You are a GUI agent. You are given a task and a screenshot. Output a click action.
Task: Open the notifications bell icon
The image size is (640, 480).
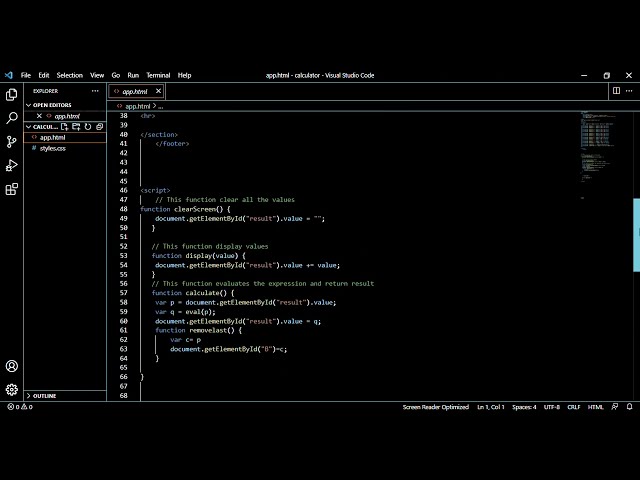click(x=629, y=407)
